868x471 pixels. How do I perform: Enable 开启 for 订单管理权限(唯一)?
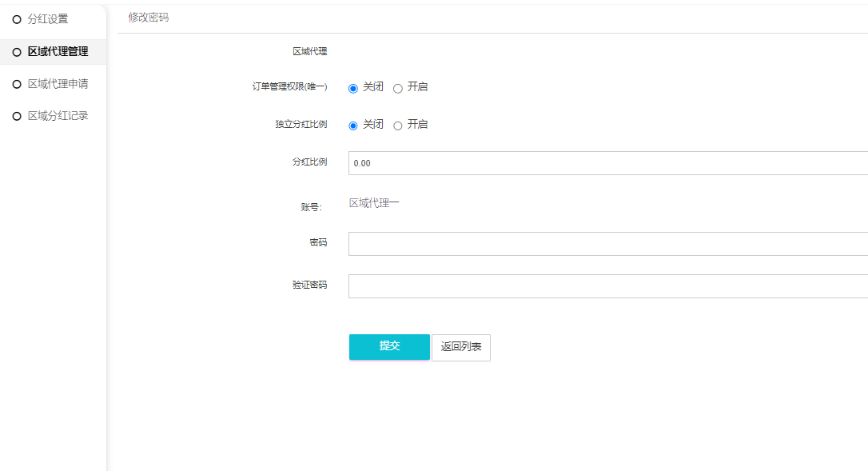pyautogui.click(x=398, y=88)
